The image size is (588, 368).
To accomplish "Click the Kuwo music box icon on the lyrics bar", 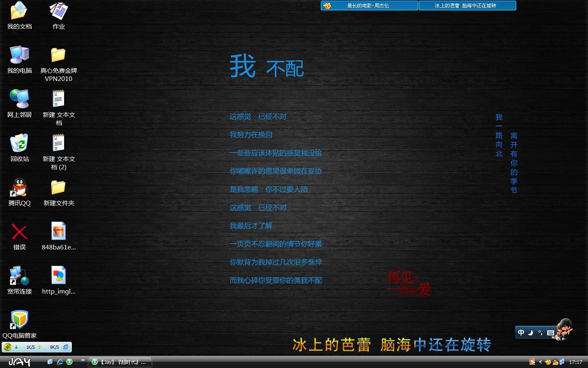I will point(327,6).
